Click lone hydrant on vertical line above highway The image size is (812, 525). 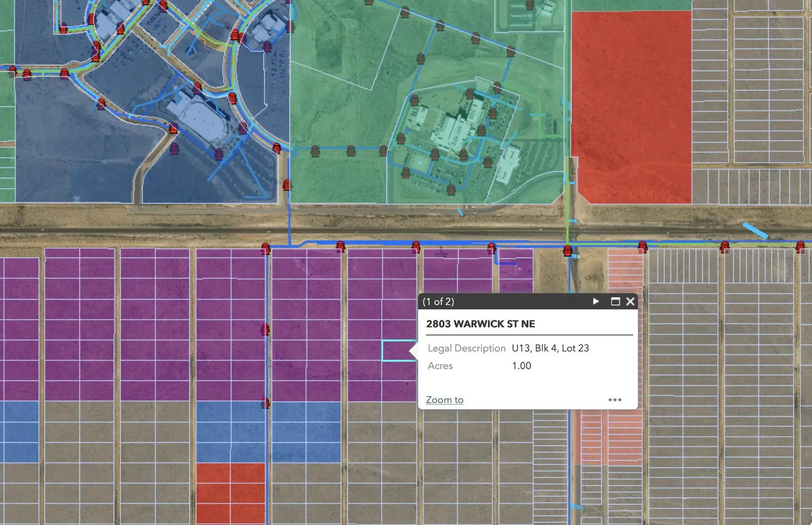pos(287,185)
